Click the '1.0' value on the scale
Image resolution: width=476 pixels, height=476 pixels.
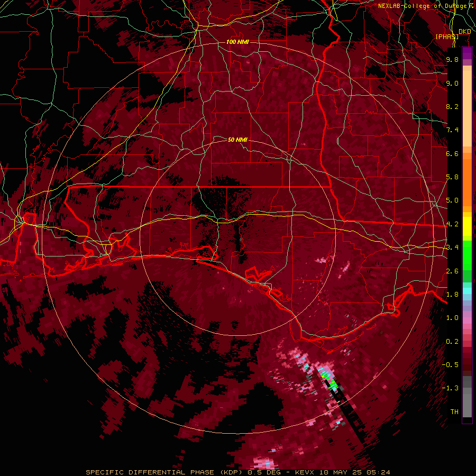pyautogui.click(x=452, y=318)
